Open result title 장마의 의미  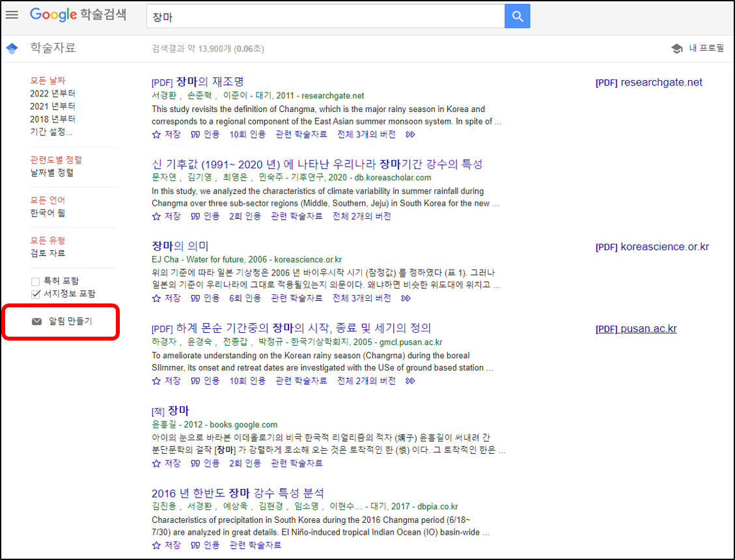tap(180, 245)
